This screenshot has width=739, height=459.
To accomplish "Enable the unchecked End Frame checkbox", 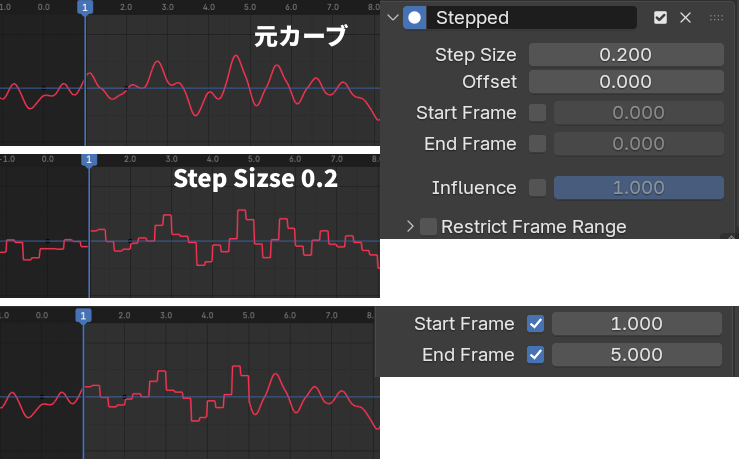I will 538,144.
